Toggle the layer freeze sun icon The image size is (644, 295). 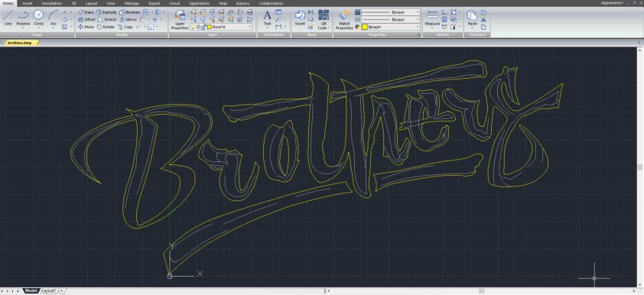pyautogui.click(x=198, y=27)
